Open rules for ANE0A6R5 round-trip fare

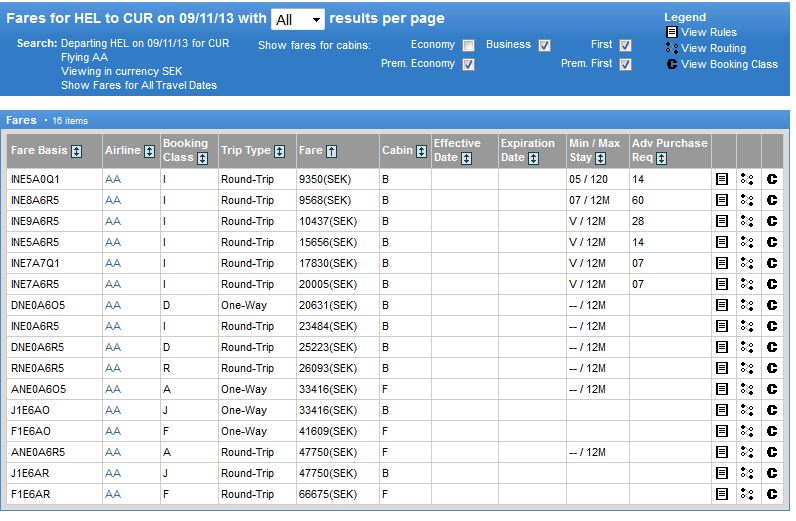tap(721, 452)
